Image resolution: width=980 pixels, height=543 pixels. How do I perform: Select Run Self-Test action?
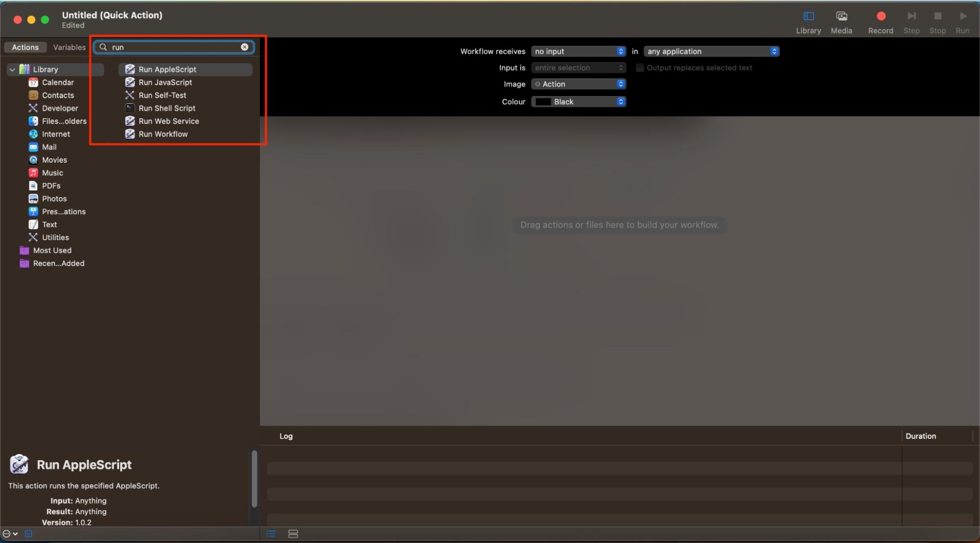point(185,95)
